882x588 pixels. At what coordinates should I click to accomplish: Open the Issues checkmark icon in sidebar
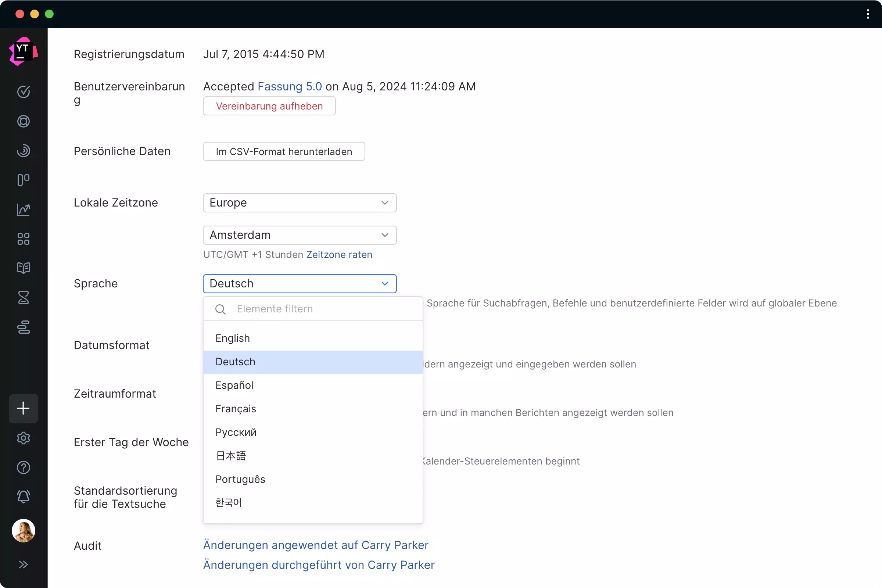23,92
